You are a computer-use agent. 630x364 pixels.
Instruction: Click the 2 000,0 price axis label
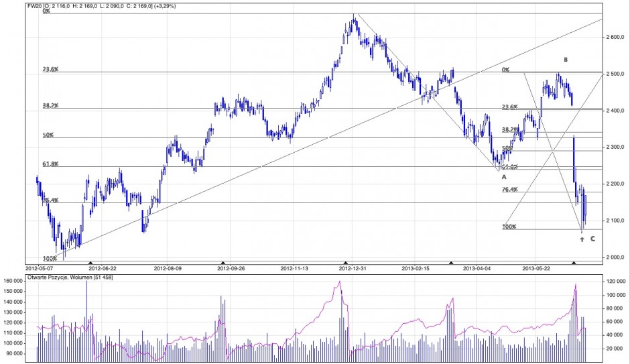point(613,257)
